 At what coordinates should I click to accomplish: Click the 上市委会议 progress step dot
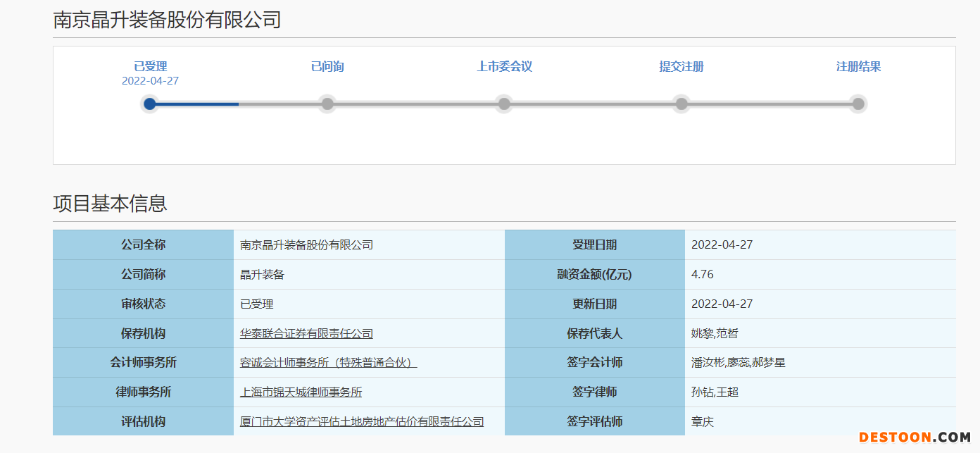[x=504, y=104]
